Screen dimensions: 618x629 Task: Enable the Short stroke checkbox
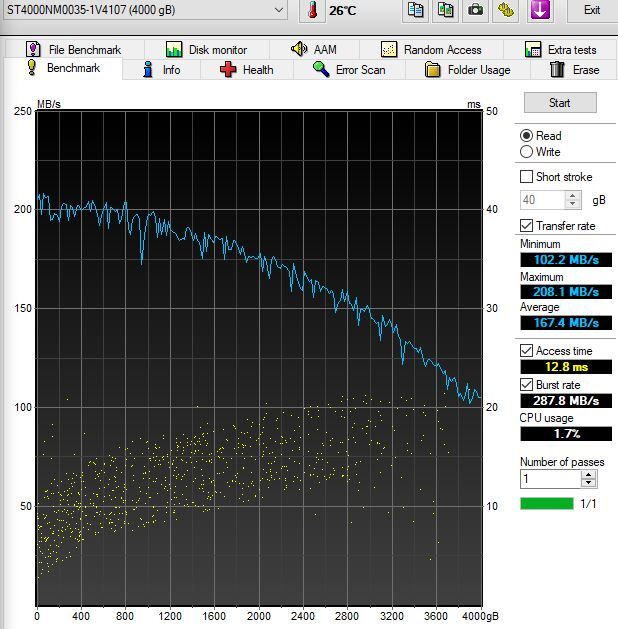pyautogui.click(x=527, y=177)
